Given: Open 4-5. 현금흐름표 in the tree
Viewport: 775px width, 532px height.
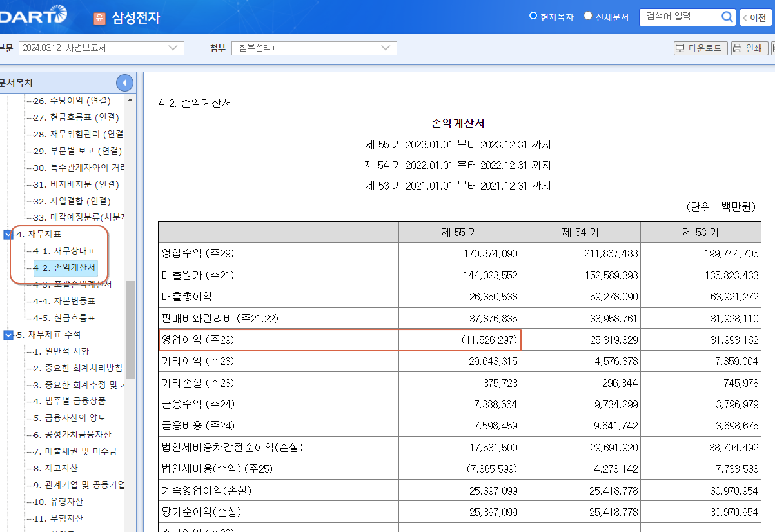Looking at the screenshot, I should click(64, 318).
